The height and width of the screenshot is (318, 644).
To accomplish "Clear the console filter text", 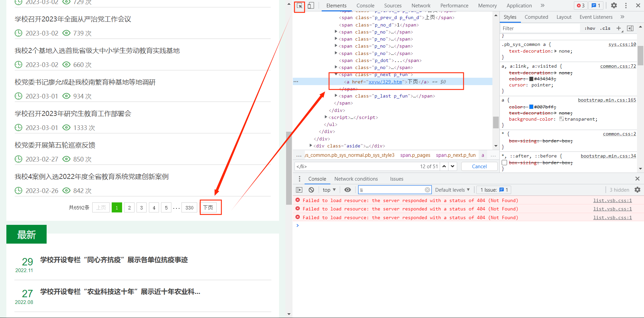I will [x=427, y=190].
